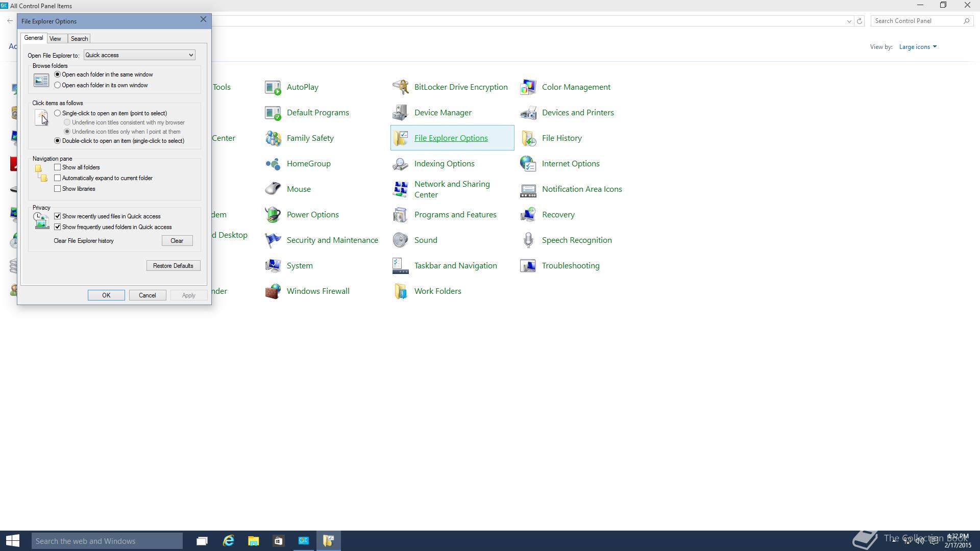
Task: Open the Sound speaker icon
Action: tap(401, 240)
